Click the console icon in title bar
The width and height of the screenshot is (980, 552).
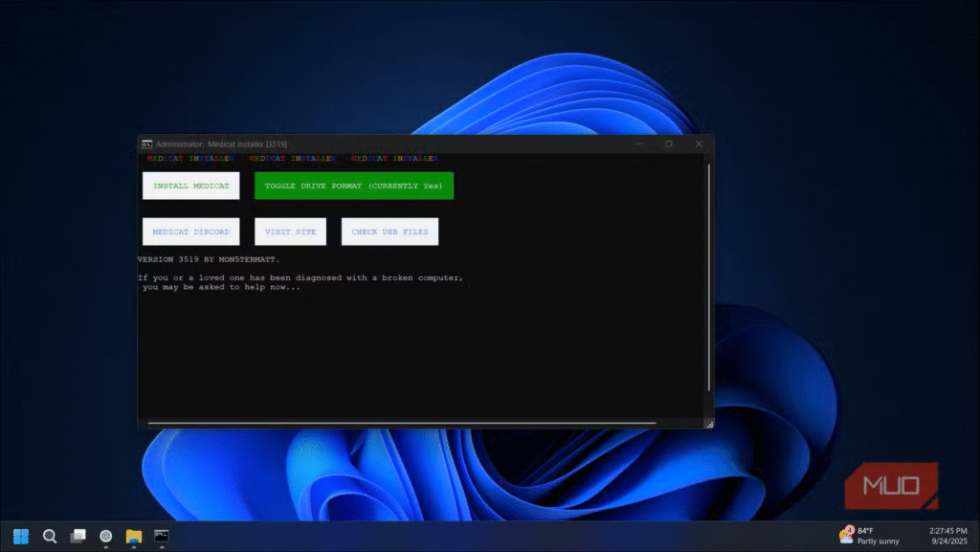point(146,144)
